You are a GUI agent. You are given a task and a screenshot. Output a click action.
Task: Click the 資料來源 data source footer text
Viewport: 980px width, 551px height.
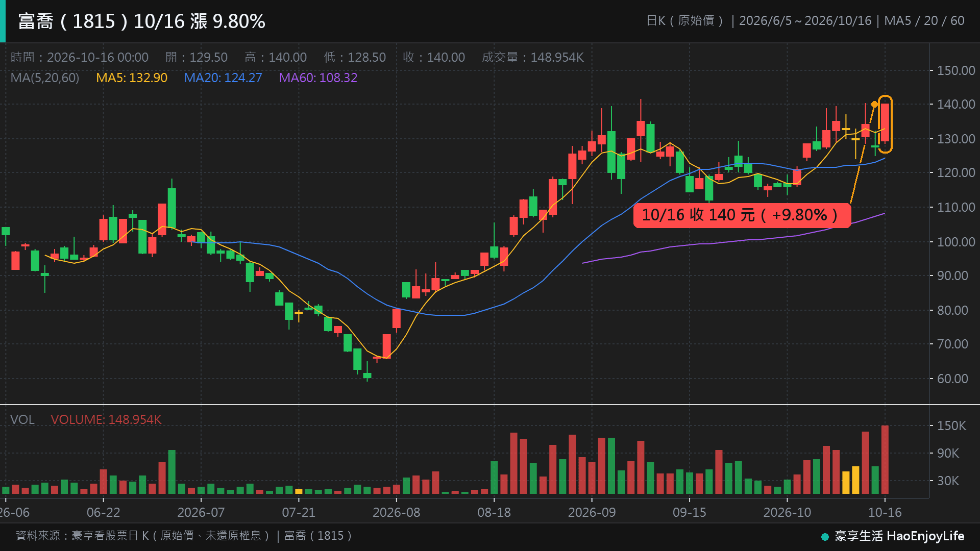(185, 536)
